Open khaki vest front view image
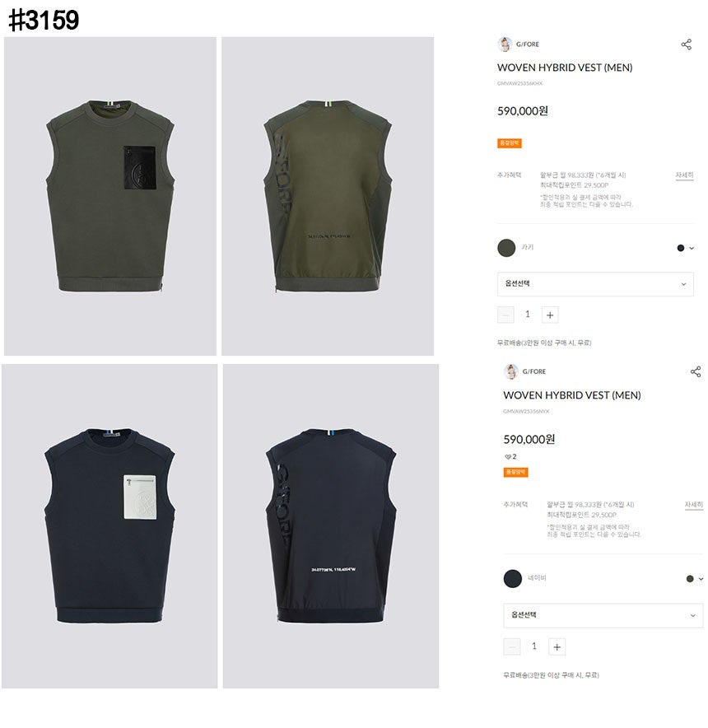The image size is (708, 728). 110,196
